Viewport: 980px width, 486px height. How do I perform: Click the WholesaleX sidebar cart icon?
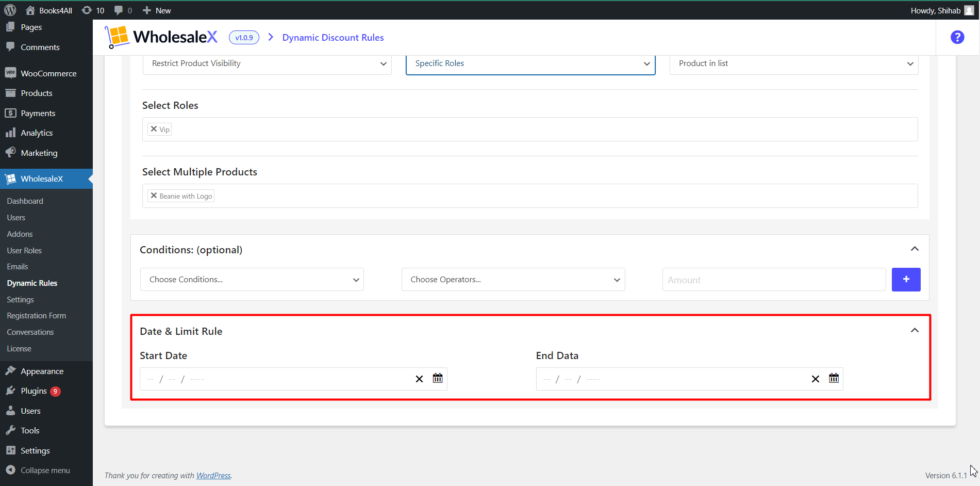tap(10, 179)
